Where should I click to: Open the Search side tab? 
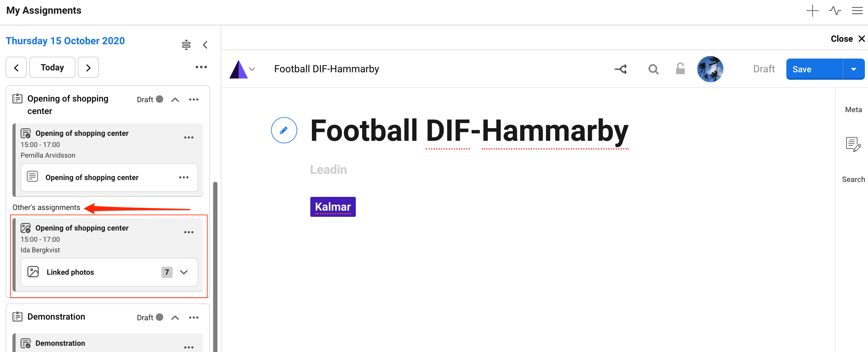853,179
